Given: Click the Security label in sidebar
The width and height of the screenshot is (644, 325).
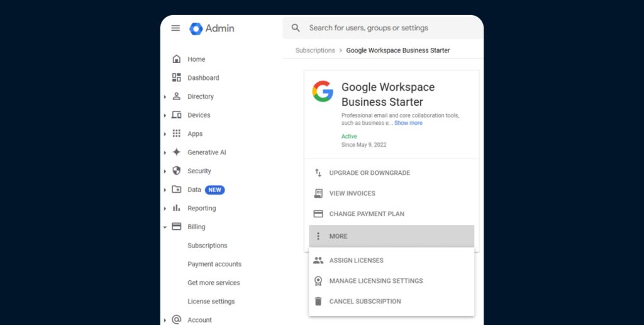Looking at the screenshot, I should [199, 171].
